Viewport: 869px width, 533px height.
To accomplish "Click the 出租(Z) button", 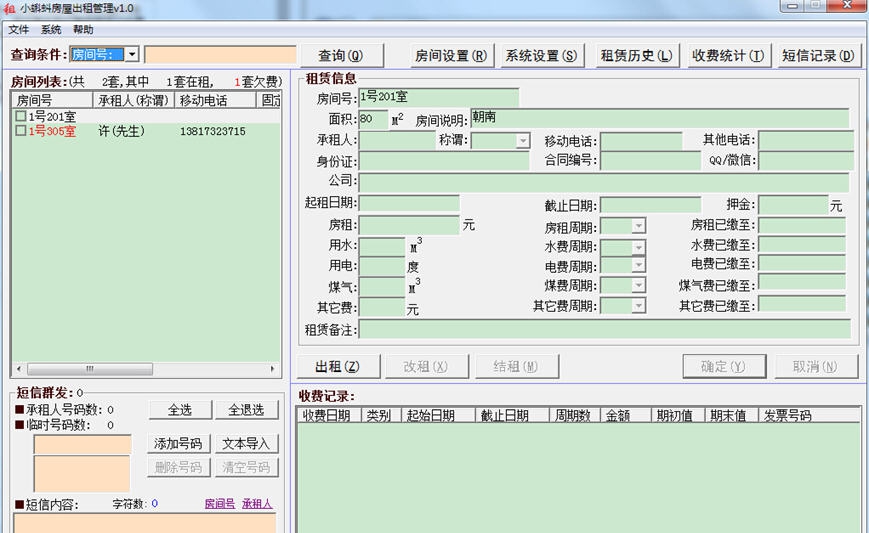I will pyautogui.click(x=338, y=366).
